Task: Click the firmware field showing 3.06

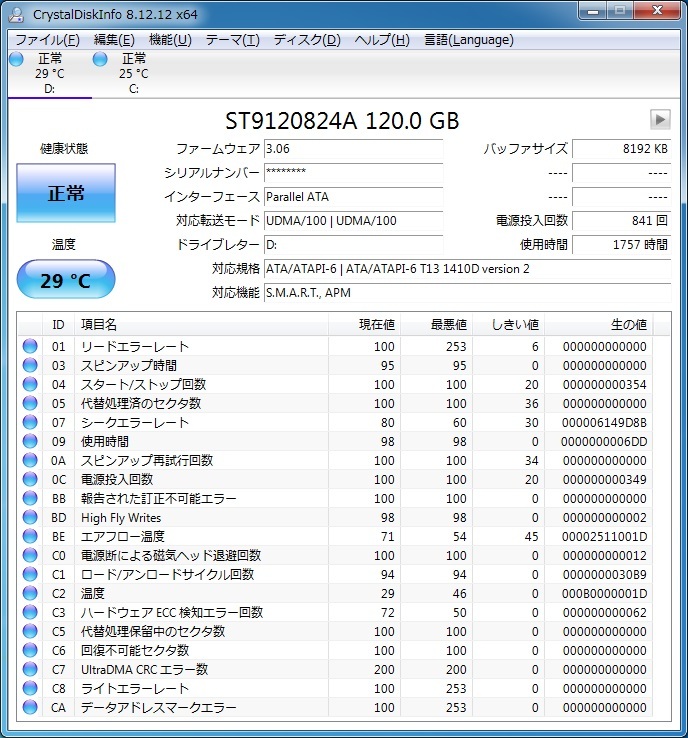Action: (x=352, y=149)
